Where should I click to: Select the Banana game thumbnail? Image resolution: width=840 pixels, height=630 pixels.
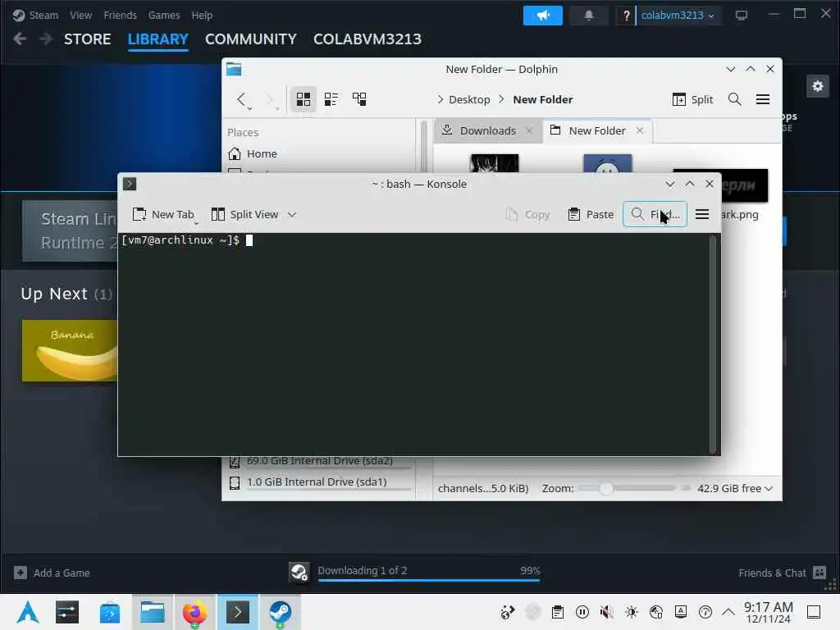click(70, 351)
